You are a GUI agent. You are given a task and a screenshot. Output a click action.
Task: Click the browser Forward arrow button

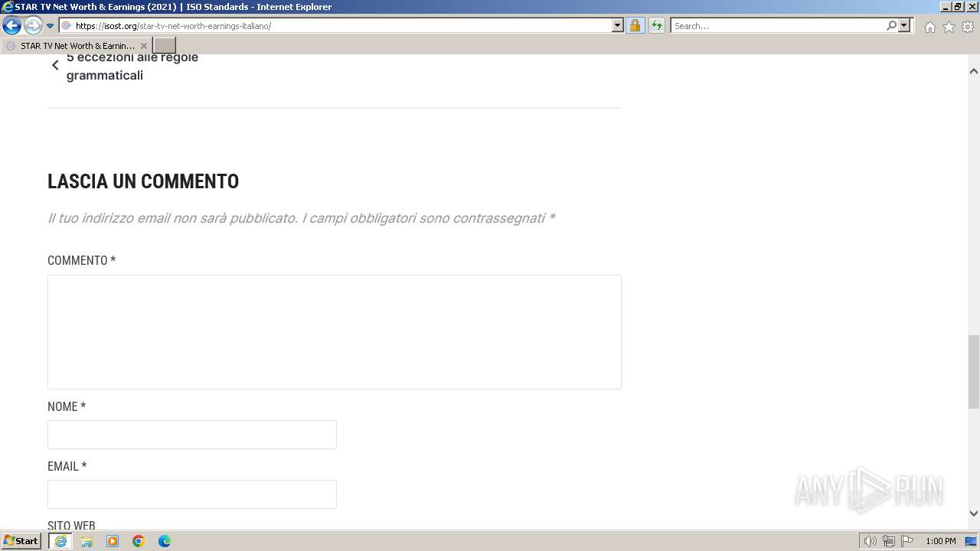(33, 26)
